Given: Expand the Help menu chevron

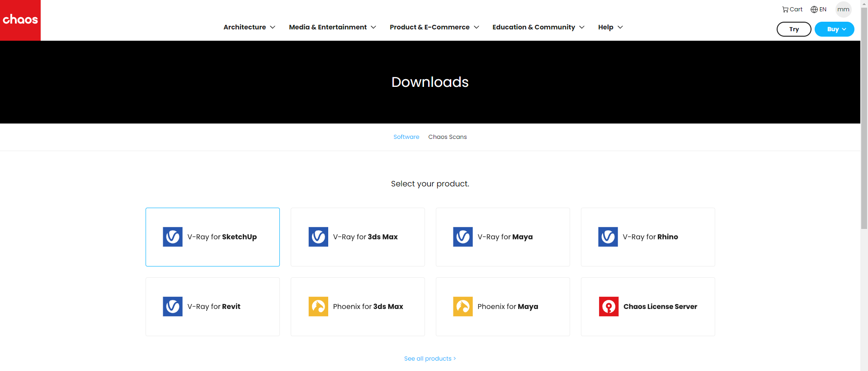Looking at the screenshot, I should point(620,27).
